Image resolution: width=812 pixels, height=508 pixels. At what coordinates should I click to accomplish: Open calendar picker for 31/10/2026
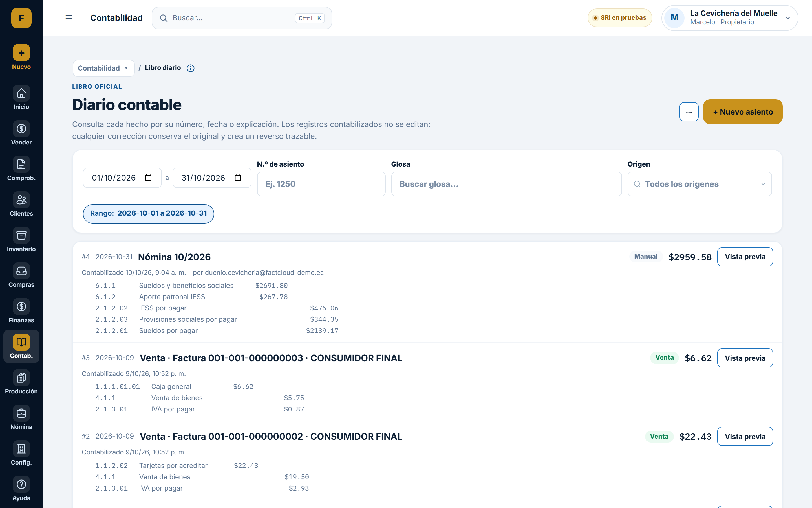pos(238,178)
